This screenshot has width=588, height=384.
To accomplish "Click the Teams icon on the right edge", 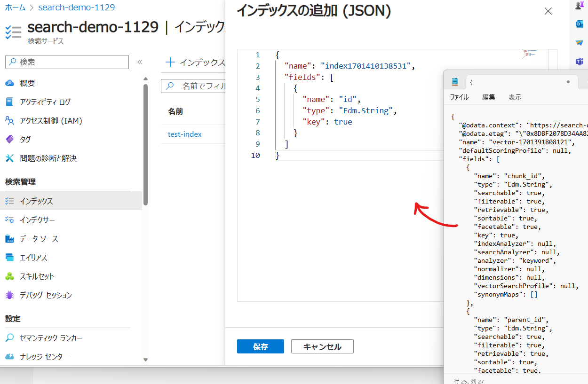I will pyautogui.click(x=579, y=62).
